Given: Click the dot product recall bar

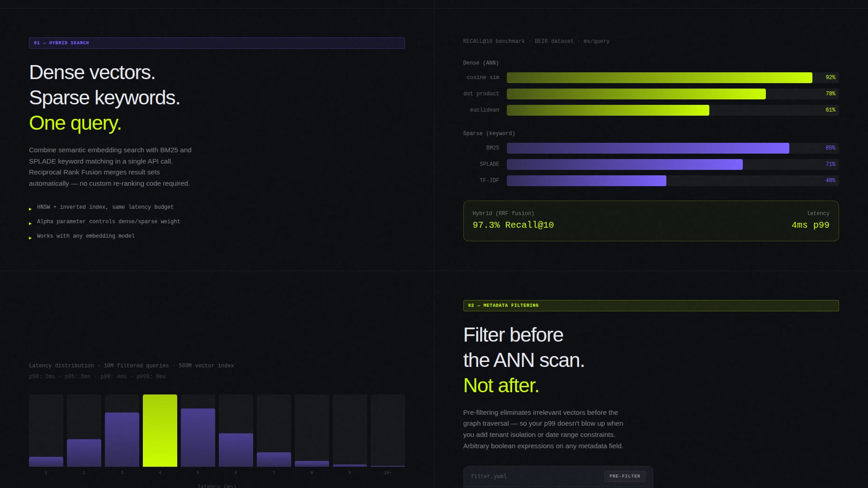Looking at the screenshot, I should point(636,94).
